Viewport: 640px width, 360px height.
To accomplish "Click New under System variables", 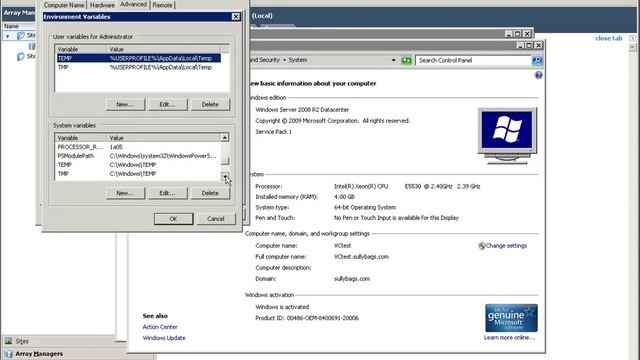I will (x=125, y=193).
